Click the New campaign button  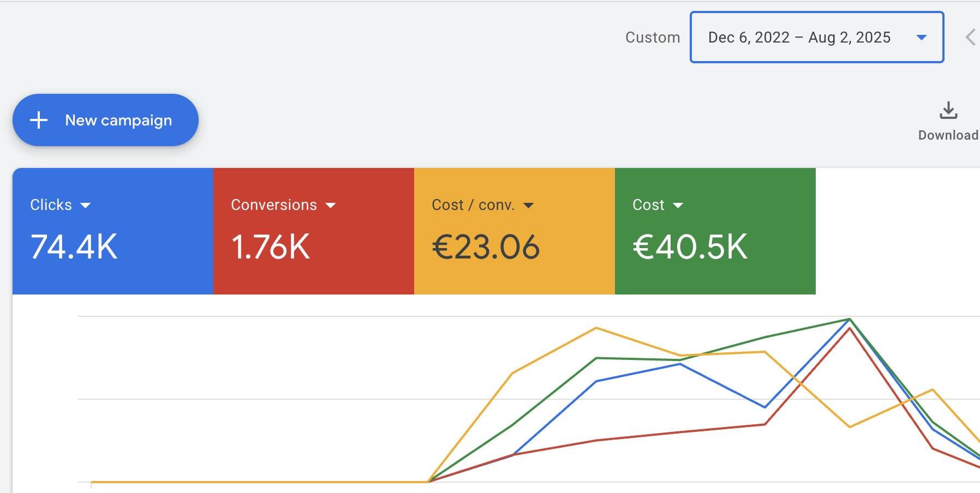[105, 120]
